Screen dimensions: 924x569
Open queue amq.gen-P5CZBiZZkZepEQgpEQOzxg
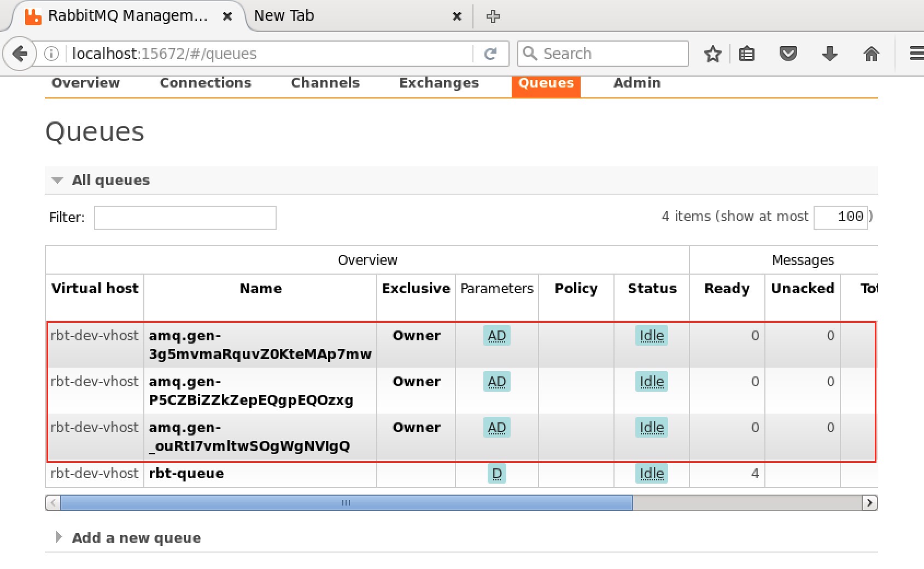(x=251, y=391)
